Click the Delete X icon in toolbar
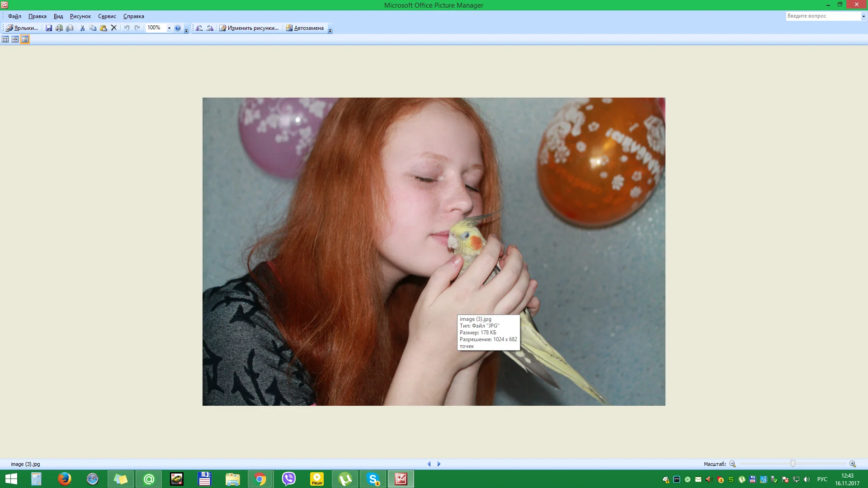The image size is (868, 488). tap(114, 28)
